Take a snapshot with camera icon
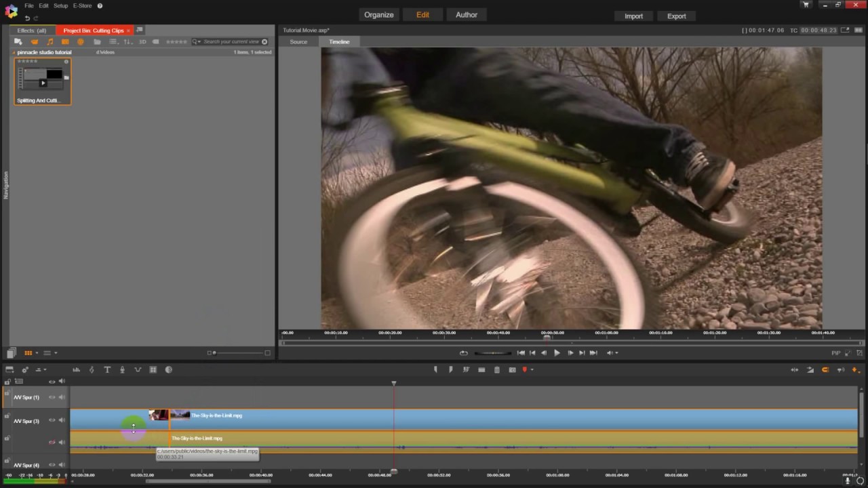This screenshot has width=868, height=488. pyautogui.click(x=512, y=369)
